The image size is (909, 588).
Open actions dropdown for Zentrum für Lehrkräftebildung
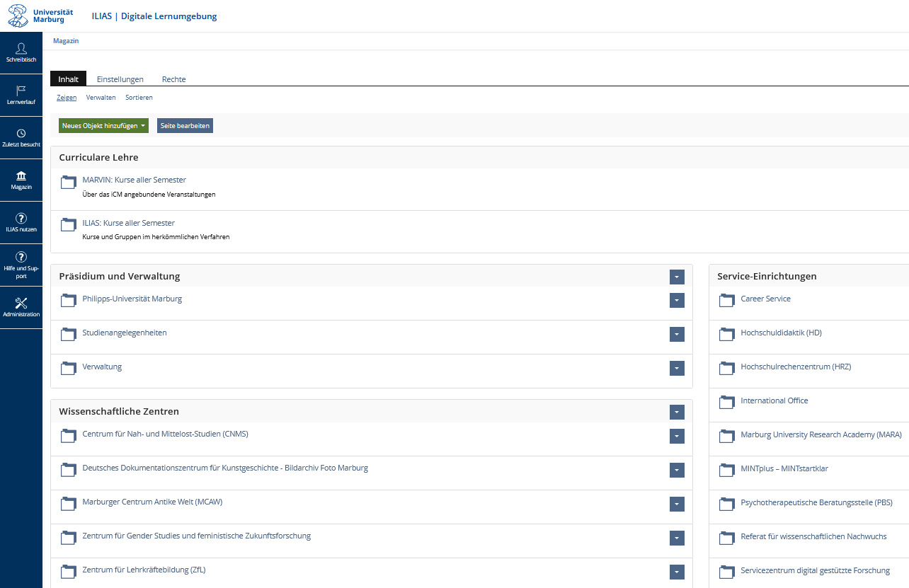tap(677, 572)
